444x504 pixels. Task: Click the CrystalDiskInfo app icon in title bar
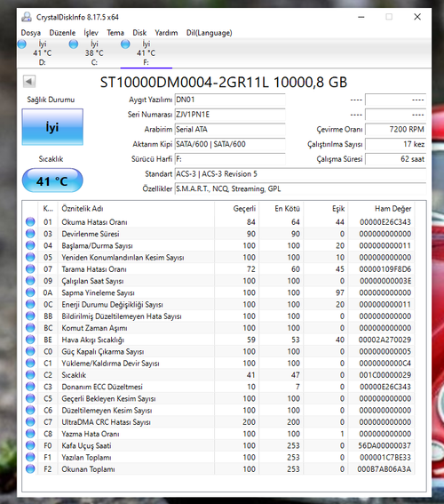pyautogui.click(x=27, y=17)
